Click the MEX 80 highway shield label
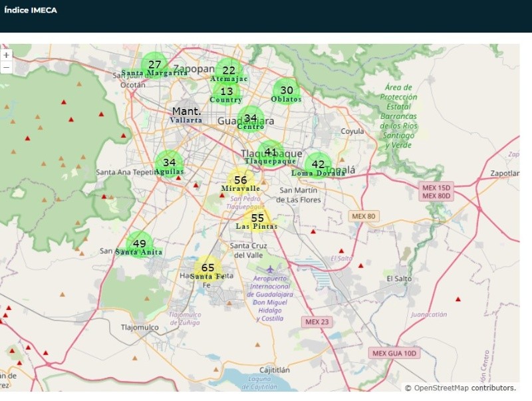Screen dimensions: 532x401 364,216
